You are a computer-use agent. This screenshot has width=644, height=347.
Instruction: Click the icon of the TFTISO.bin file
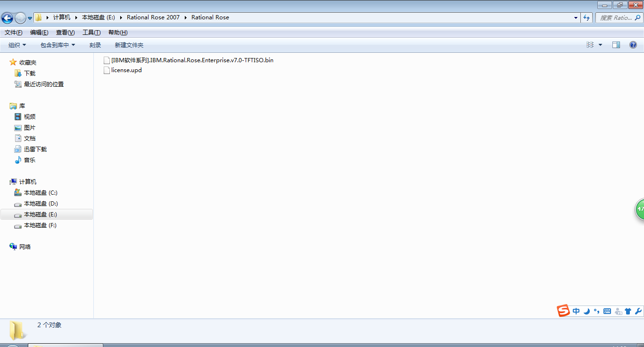pyautogui.click(x=107, y=60)
